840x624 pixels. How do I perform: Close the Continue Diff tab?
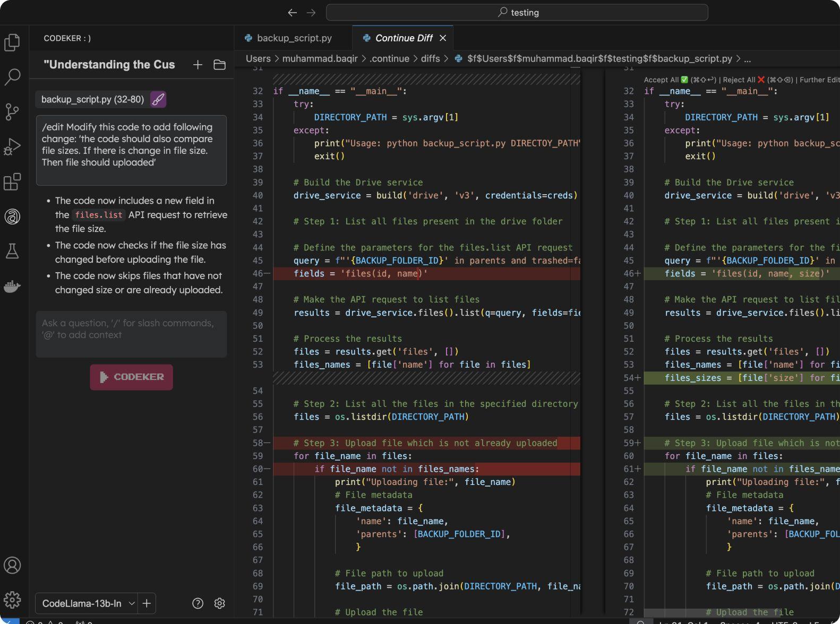pos(443,38)
